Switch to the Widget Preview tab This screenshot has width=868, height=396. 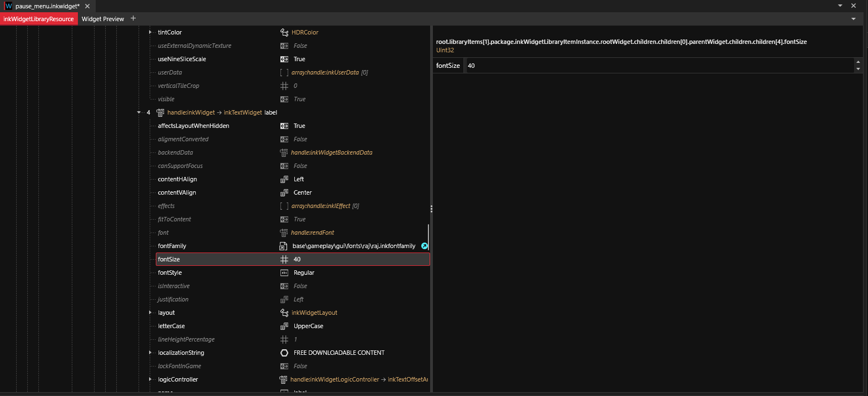click(x=103, y=19)
